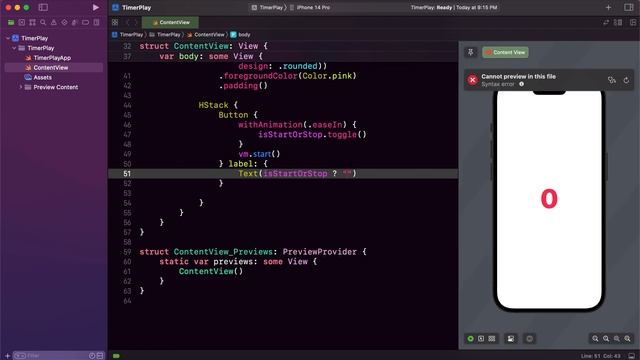Open the Test navigator diamond icon

pos(64,22)
